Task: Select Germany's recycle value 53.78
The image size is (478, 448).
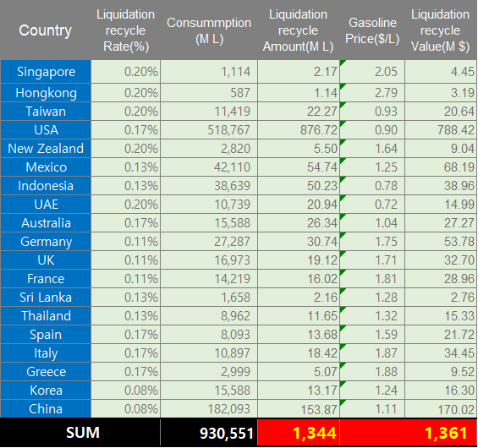Action: [x=441, y=242]
